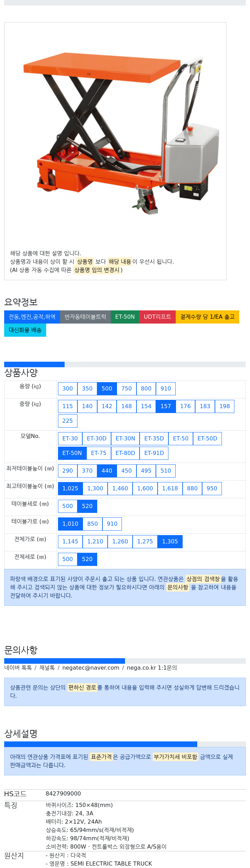Select the 전동,엔진,공작,하역 category tag

(x=32, y=317)
